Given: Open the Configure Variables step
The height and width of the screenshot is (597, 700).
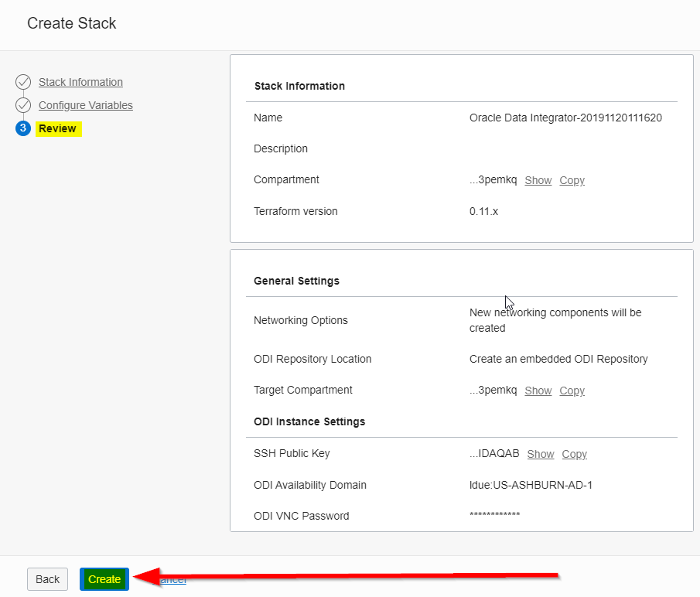Looking at the screenshot, I should pyautogui.click(x=85, y=105).
